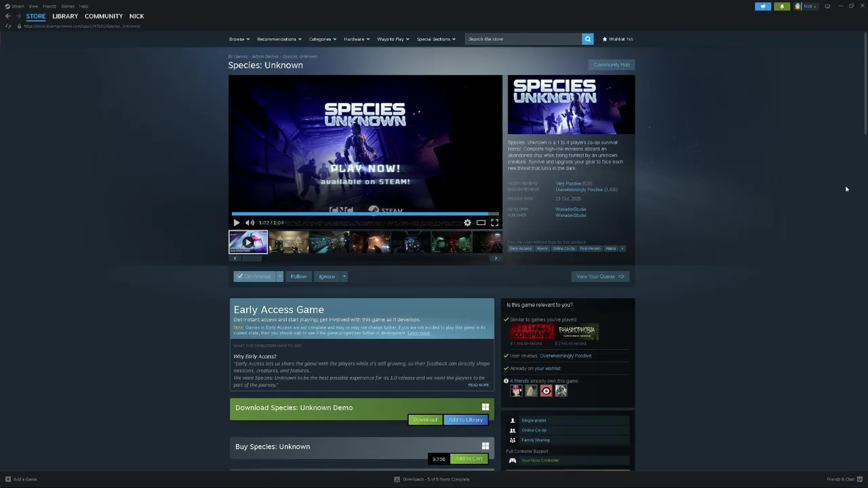Screen dimensions: 868x488
Task: Open the Early Access tag
Action: (x=521, y=249)
